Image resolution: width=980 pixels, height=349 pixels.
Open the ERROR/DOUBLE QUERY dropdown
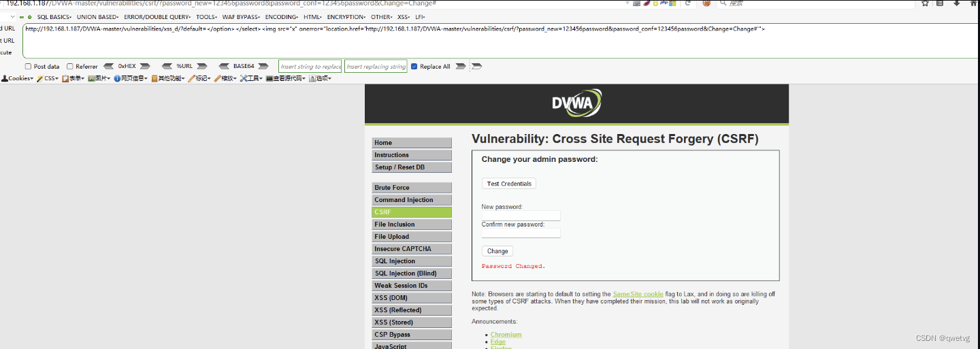[157, 17]
